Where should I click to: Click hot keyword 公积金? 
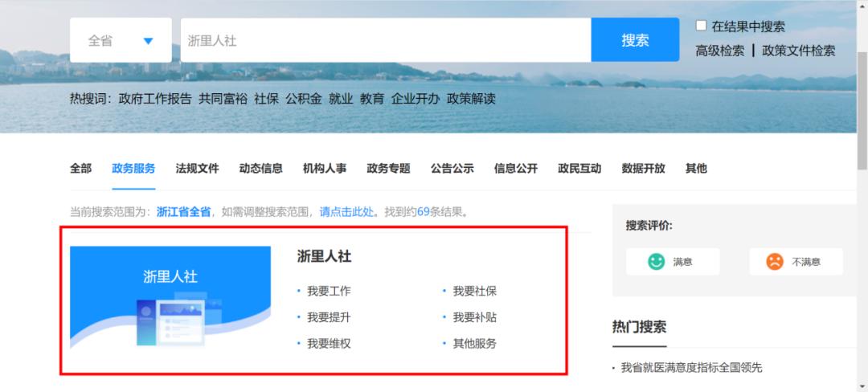click(303, 99)
